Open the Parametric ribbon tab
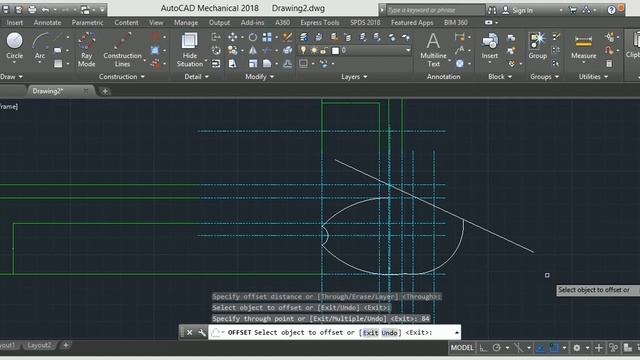 87,23
